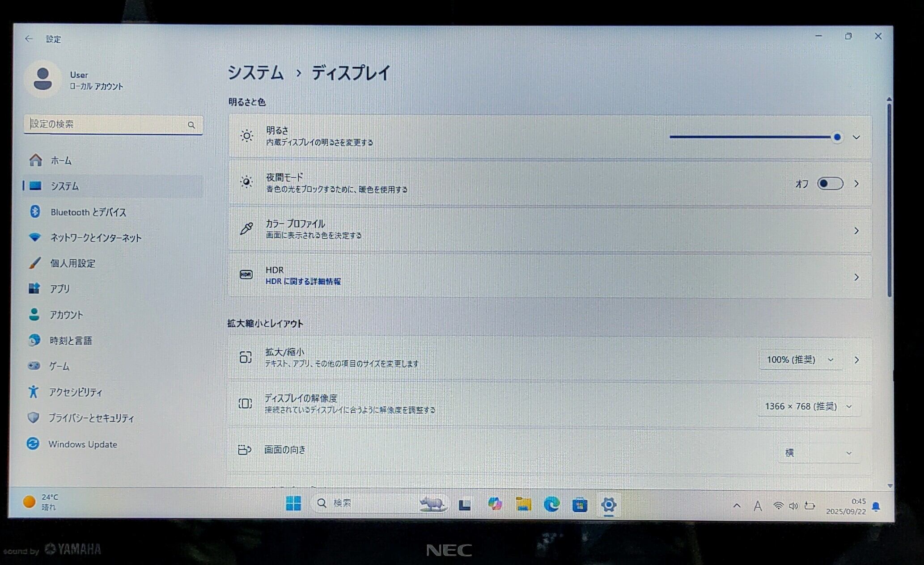Select ネットワークとインターネット in the sidebar
924x565 pixels.
click(96, 238)
